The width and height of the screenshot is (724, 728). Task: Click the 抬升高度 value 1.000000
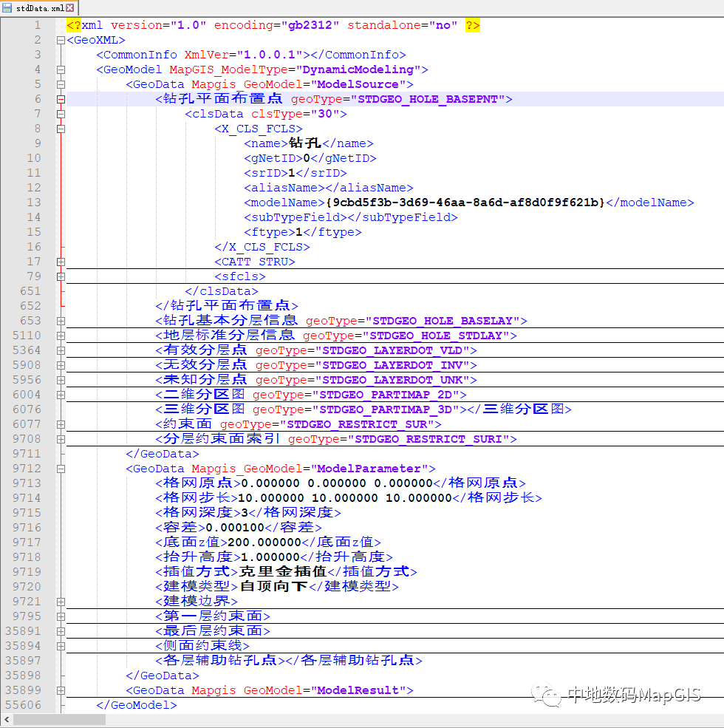pos(270,557)
